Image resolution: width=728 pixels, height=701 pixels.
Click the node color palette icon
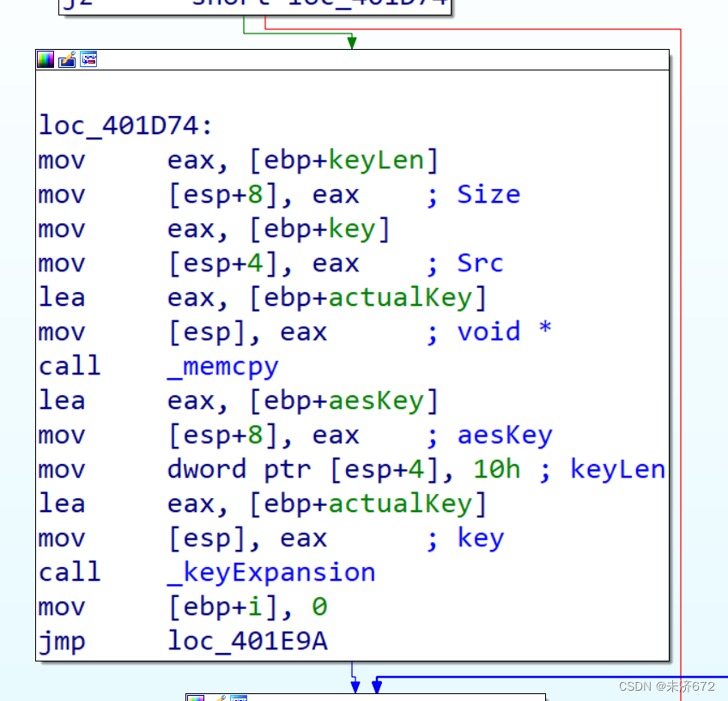pos(45,59)
